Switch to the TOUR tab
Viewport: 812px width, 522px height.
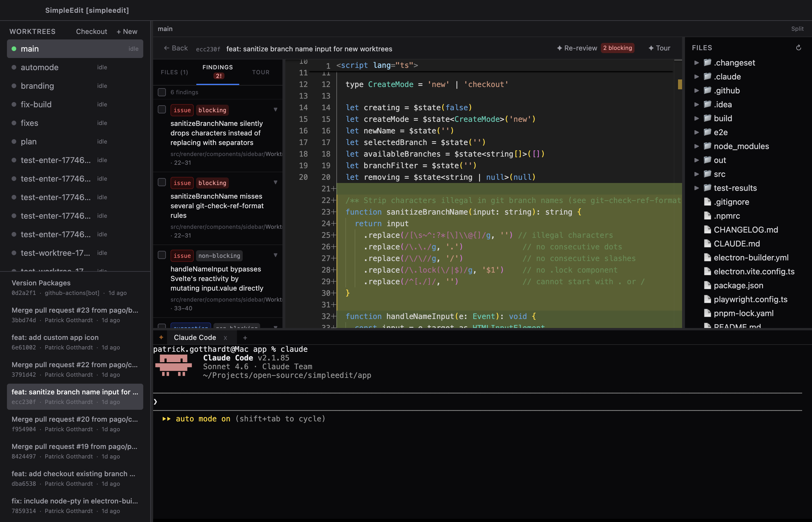[261, 72]
